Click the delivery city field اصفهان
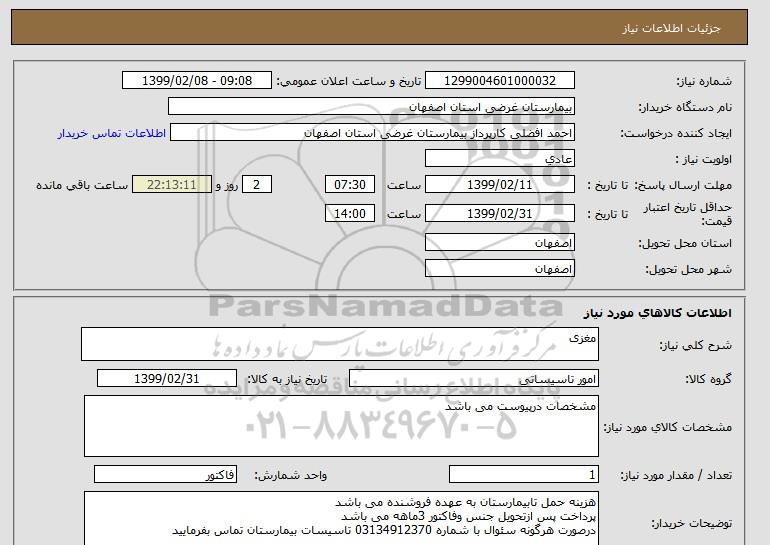The height and width of the screenshot is (545, 770). [499, 269]
